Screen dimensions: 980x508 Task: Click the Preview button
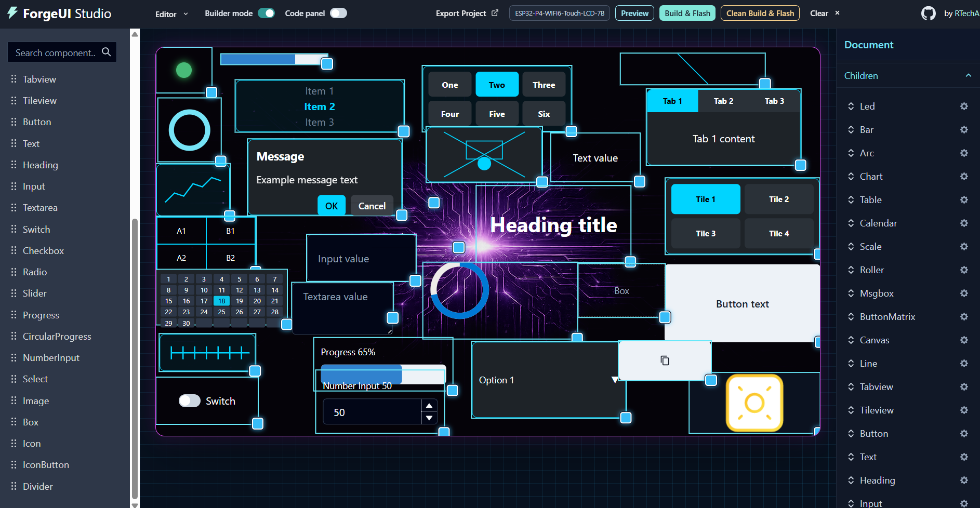point(634,13)
